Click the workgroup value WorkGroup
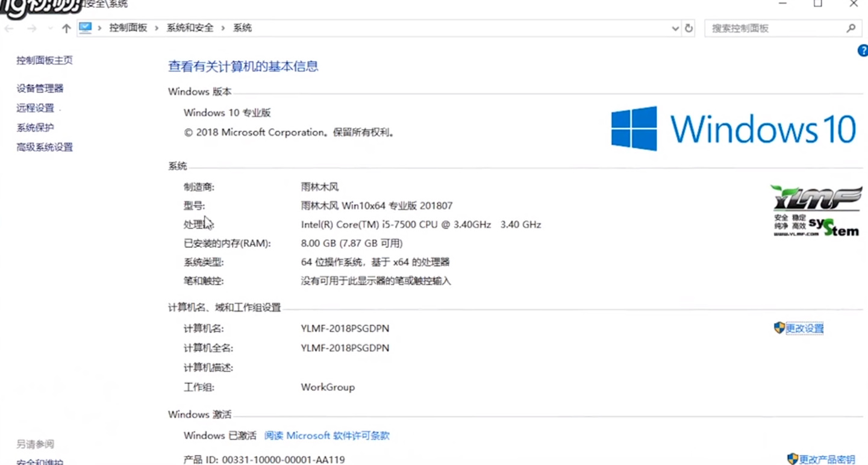The height and width of the screenshot is (465, 868). pos(328,387)
